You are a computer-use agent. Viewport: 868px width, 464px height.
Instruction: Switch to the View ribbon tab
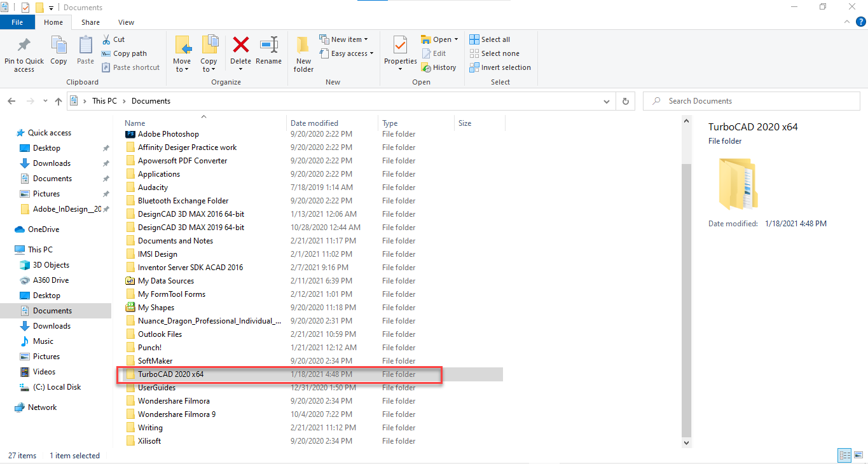pos(126,22)
